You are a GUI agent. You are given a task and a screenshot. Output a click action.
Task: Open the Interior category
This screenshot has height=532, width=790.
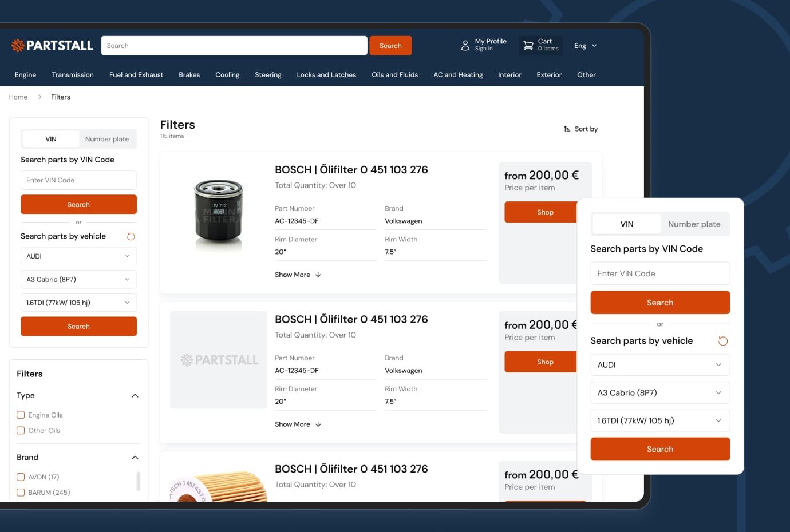[x=509, y=75]
